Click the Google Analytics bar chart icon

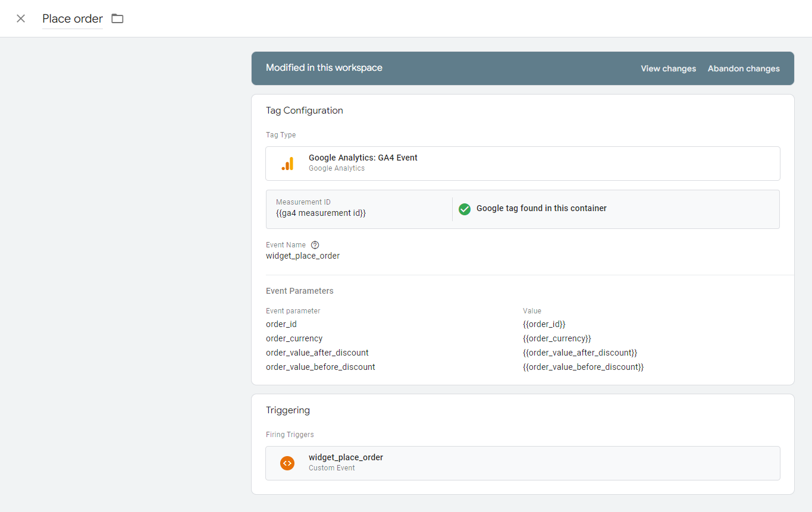click(287, 164)
